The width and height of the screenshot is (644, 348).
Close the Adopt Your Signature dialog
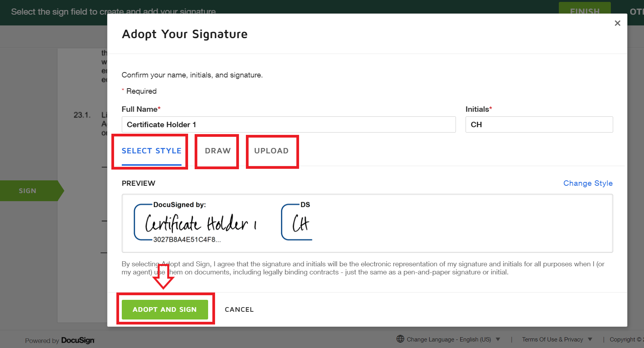(617, 23)
